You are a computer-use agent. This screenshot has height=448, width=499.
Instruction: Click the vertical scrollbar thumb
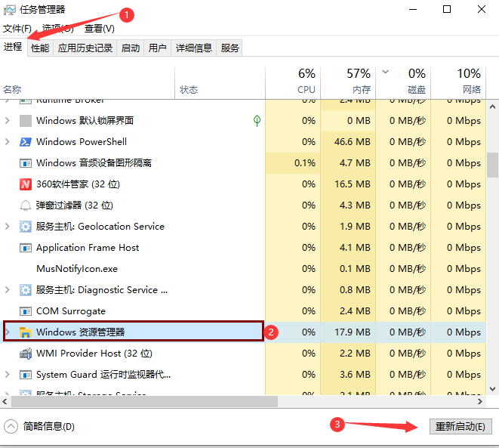(492, 163)
